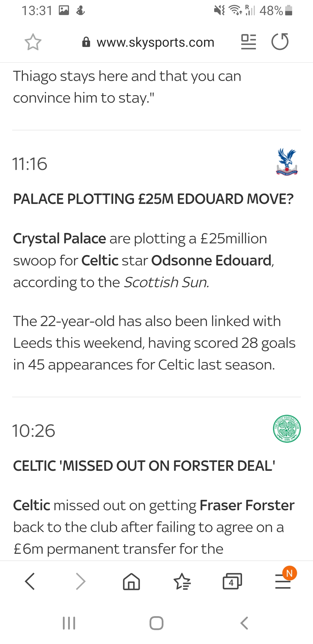Bookmark page with the star icon
The width and height of the screenshot is (313, 644).
(33, 42)
